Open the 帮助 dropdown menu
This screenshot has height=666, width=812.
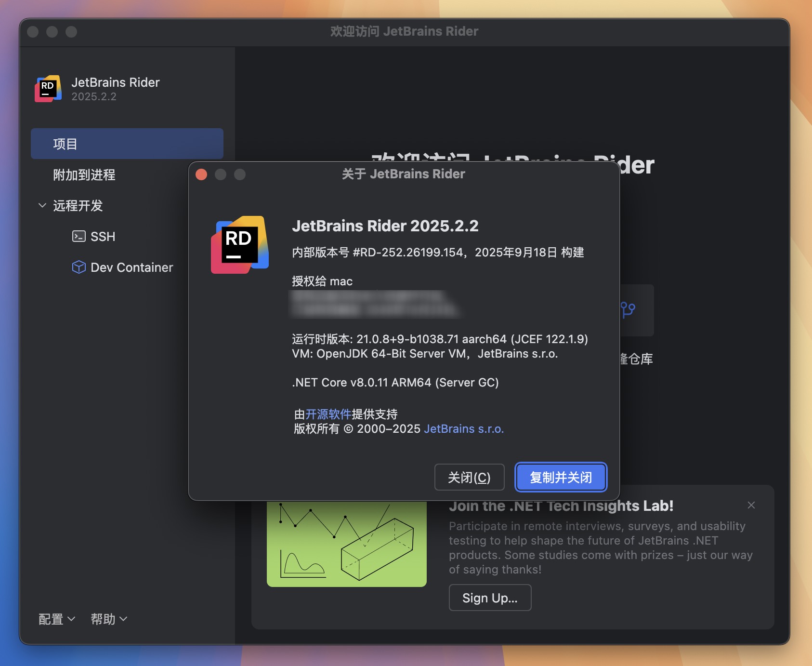(109, 619)
